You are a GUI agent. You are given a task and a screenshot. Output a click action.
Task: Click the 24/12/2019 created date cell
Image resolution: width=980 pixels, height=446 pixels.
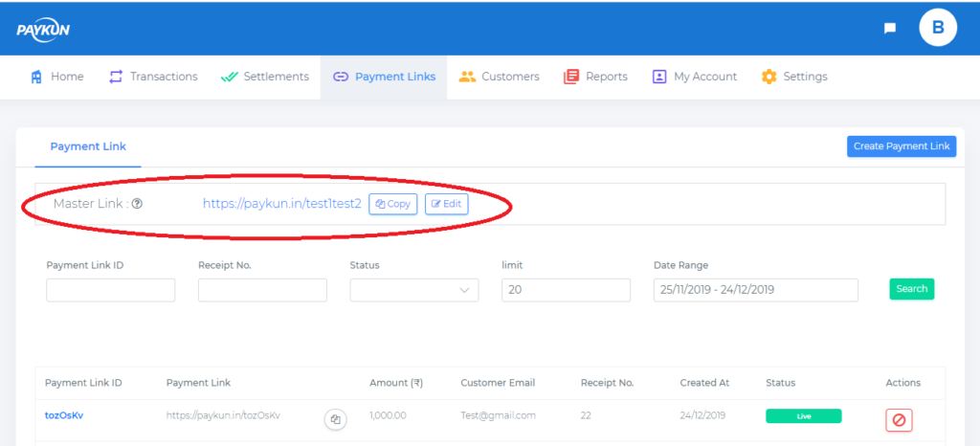702,415
